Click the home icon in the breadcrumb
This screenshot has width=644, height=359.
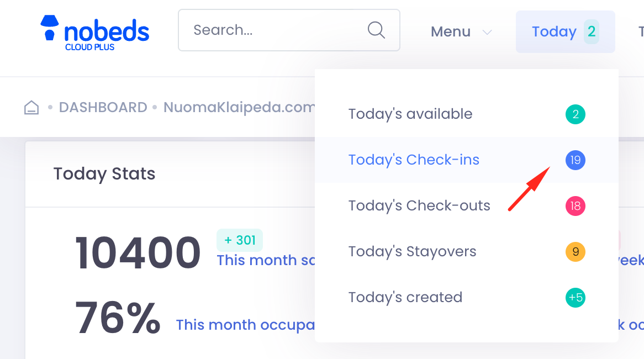point(31,107)
